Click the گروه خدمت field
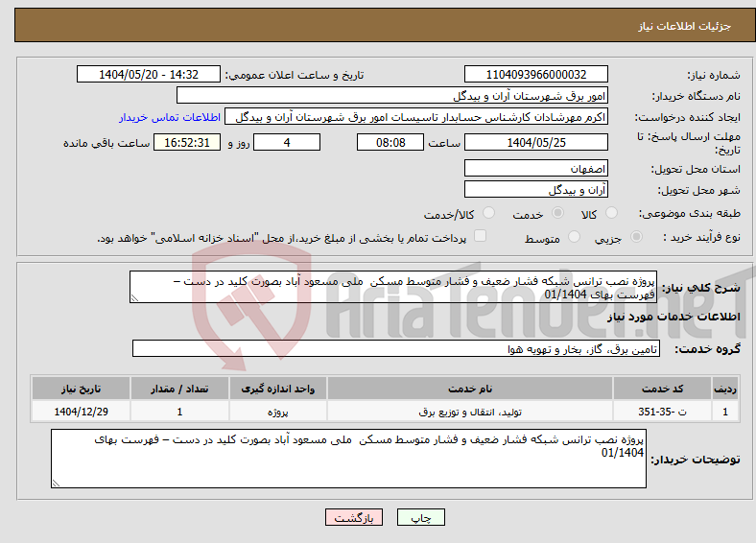 (x=396, y=348)
